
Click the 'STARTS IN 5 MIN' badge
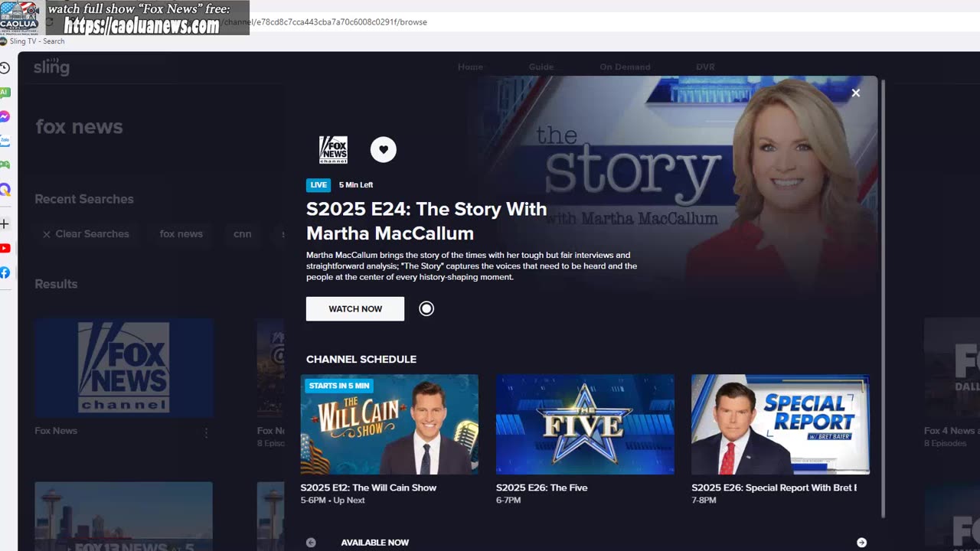pos(339,386)
